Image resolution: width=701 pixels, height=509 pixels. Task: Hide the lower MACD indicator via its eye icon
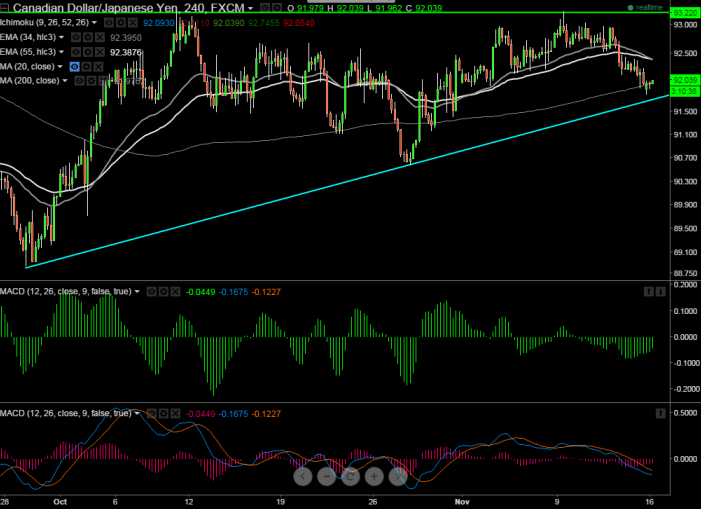tap(152, 414)
